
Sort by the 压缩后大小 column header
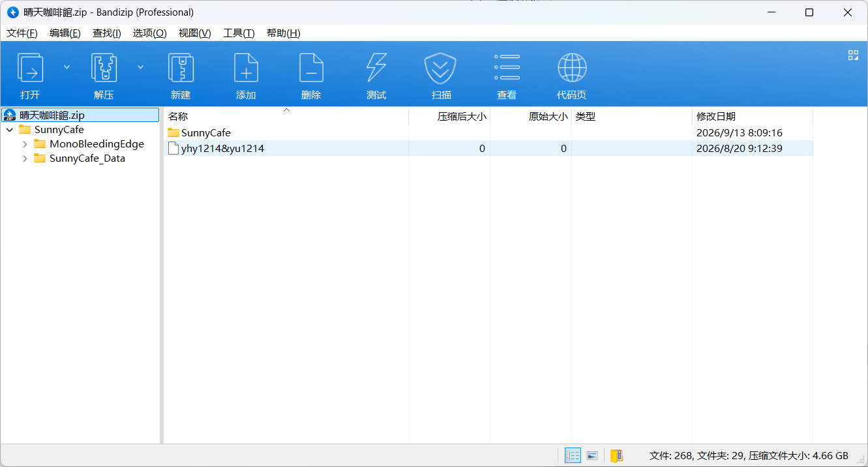pos(449,116)
